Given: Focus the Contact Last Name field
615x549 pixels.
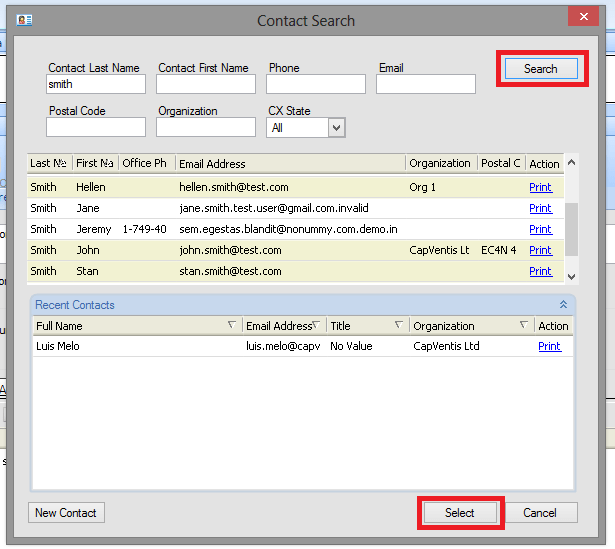Looking at the screenshot, I should tap(96, 85).
